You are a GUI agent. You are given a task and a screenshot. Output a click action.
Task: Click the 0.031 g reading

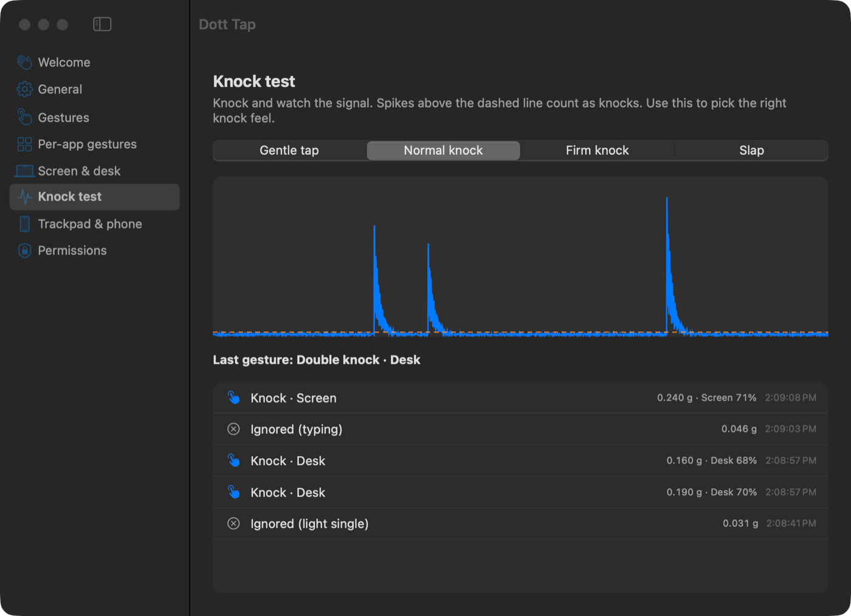coord(740,524)
